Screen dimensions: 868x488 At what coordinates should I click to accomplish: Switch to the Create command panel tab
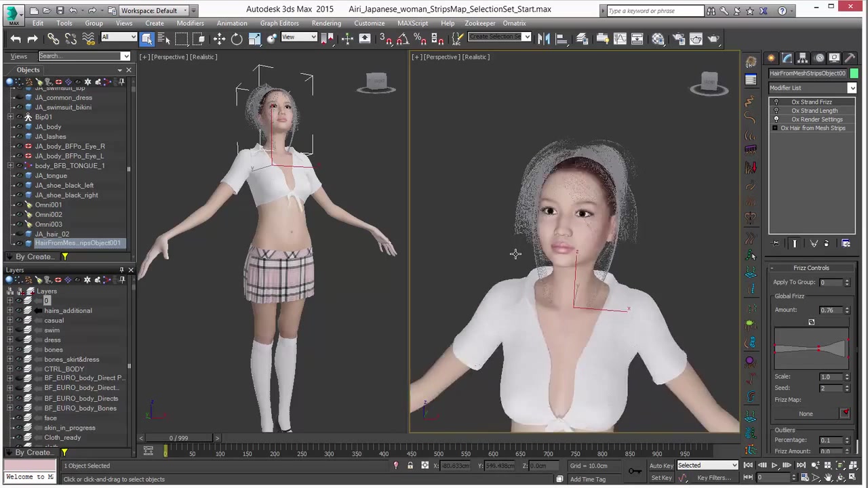(772, 58)
